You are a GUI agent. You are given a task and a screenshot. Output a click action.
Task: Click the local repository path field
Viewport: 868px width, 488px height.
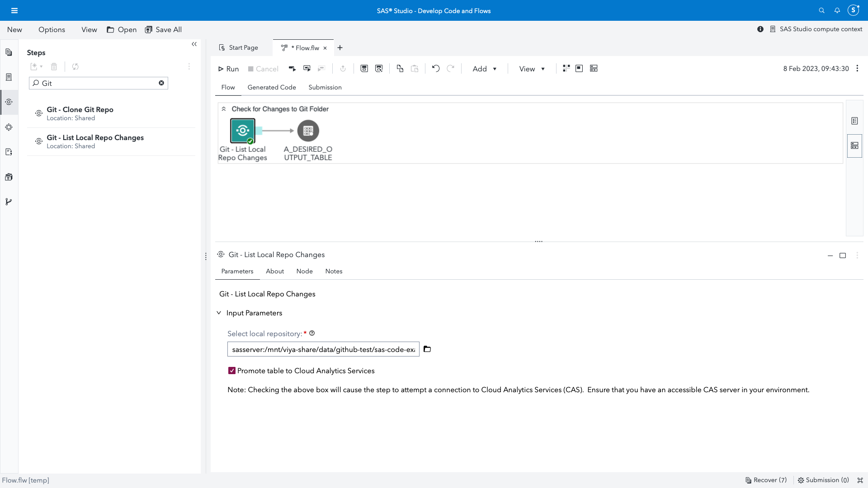(323, 349)
